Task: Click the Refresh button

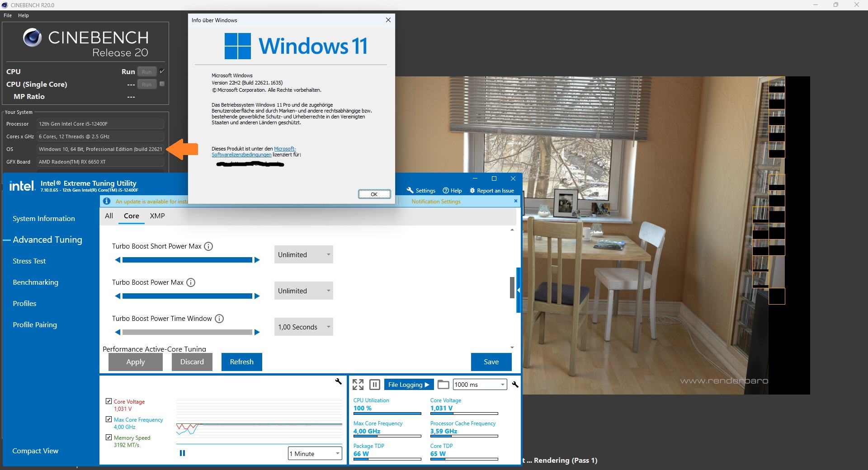Action: pyautogui.click(x=242, y=362)
